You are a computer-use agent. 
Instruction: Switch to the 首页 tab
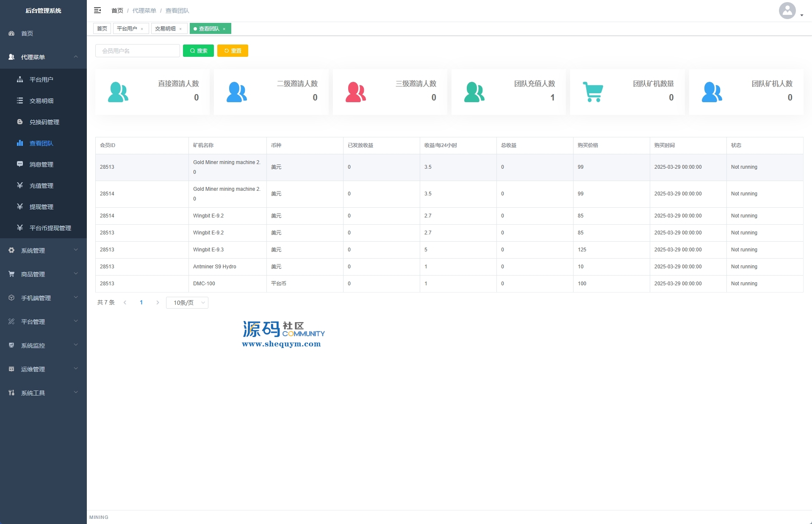[102, 29]
